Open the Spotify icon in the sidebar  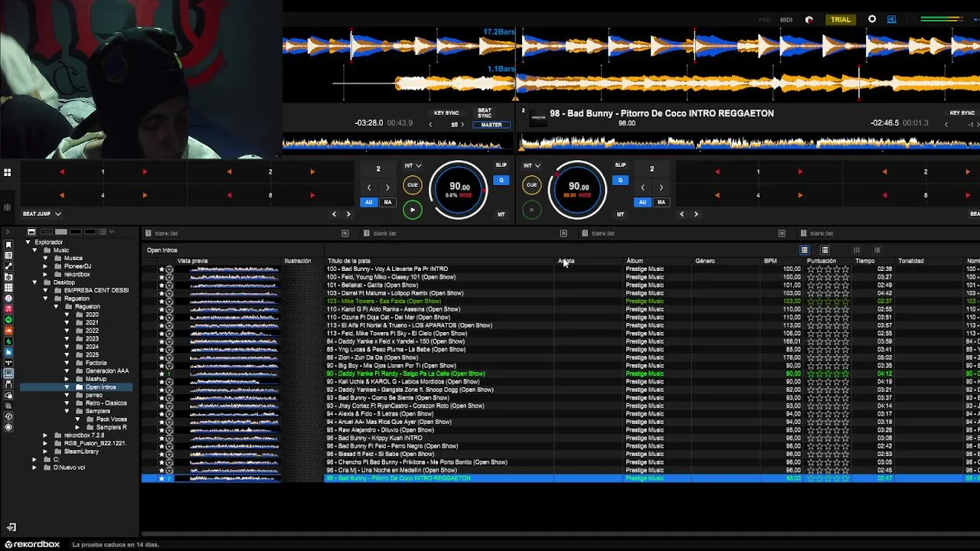coord(8,320)
